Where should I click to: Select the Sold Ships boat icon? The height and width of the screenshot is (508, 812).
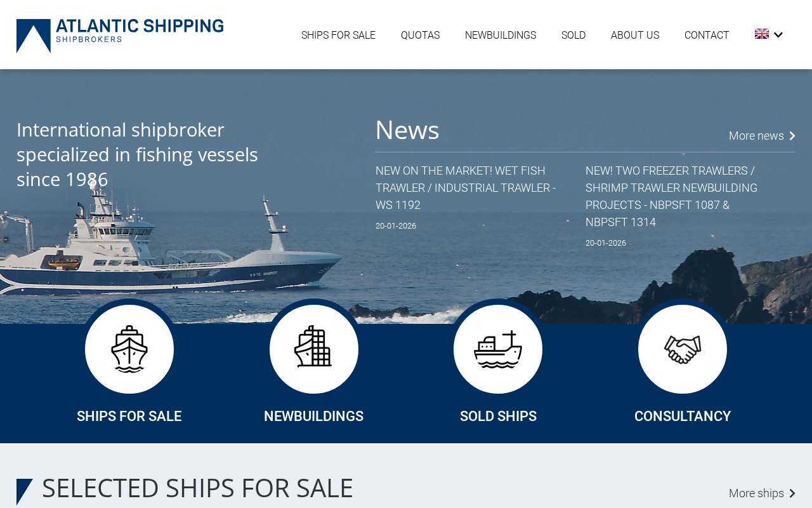[498, 349]
